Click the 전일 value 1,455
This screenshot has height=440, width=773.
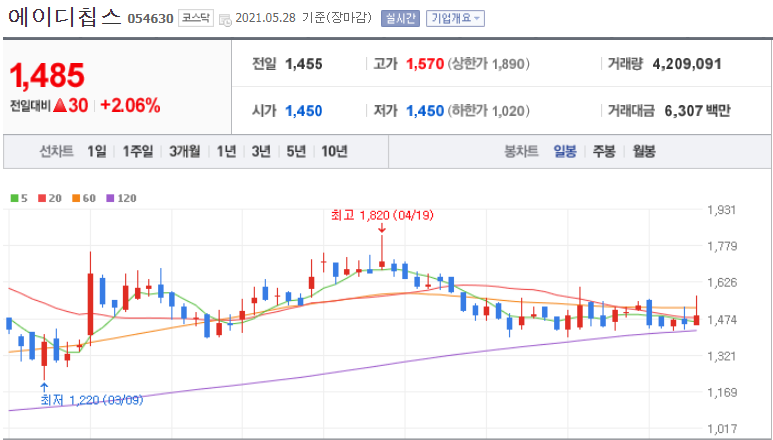click(x=304, y=64)
